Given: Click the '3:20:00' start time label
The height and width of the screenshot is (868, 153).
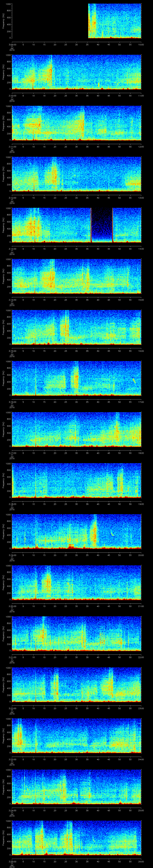Looking at the screenshot, I should [12, 606].
